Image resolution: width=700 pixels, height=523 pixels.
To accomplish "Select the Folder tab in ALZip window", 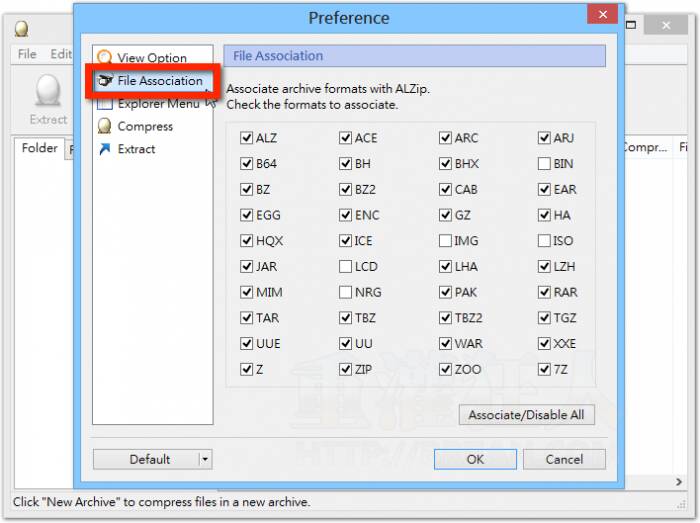I will point(39,148).
